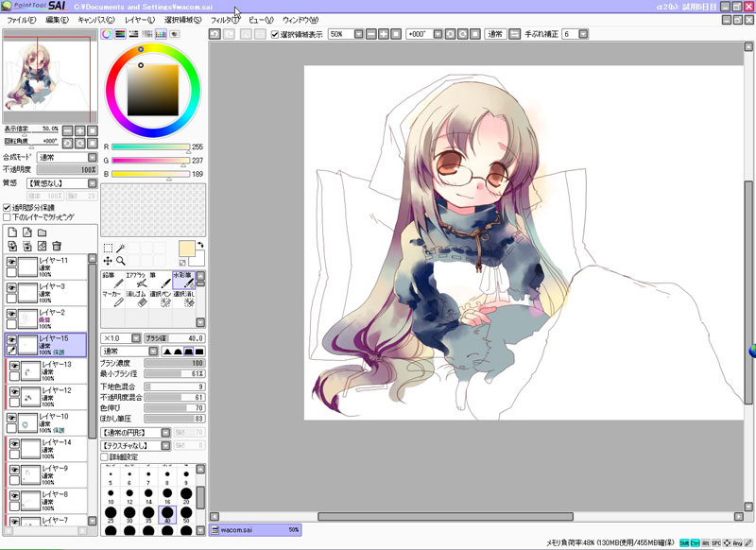Choose the 40 brush size preset
The height and width of the screenshot is (550, 756).
pyautogui.click(x=167, y=514)
